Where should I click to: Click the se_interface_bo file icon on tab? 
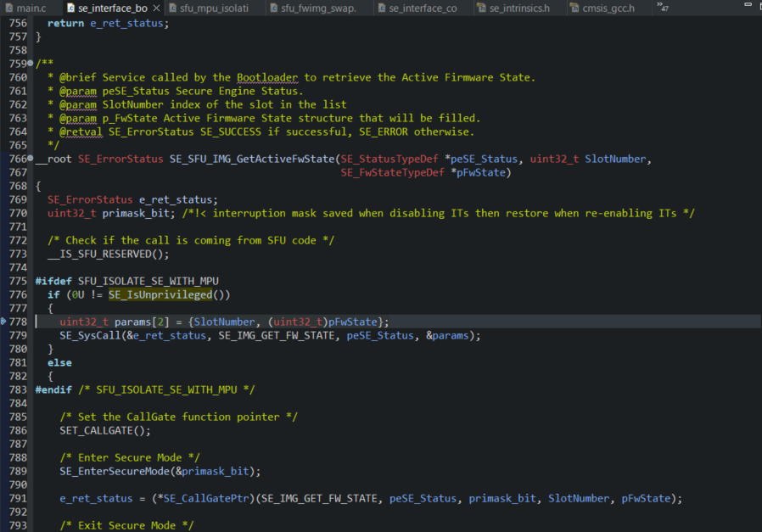pos(71,8)
